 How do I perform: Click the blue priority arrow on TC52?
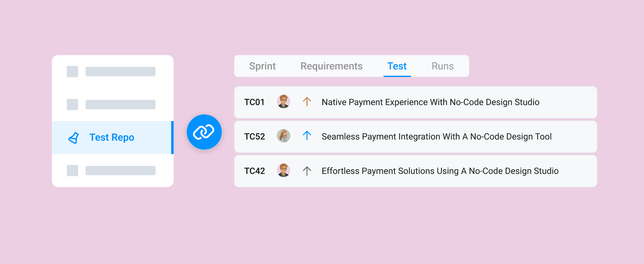point(307,136)
